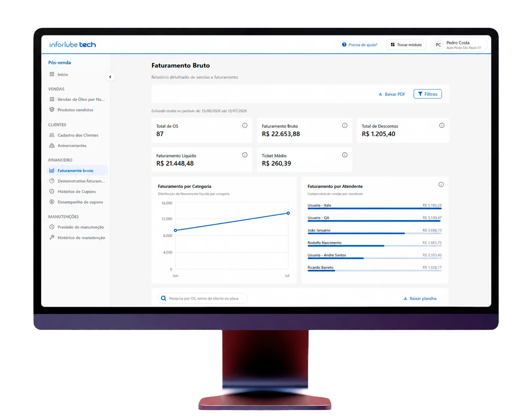The width and height of the screenshot is (532, 419).
Task: Click the Jul data point on chart
Action: pos(288,213)
